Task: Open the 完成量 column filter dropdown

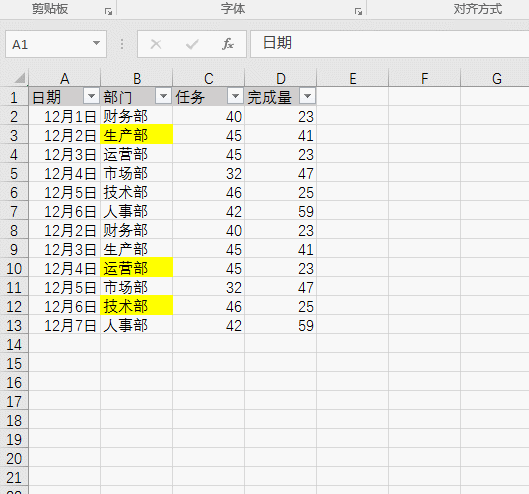Action: click(307, 96)
